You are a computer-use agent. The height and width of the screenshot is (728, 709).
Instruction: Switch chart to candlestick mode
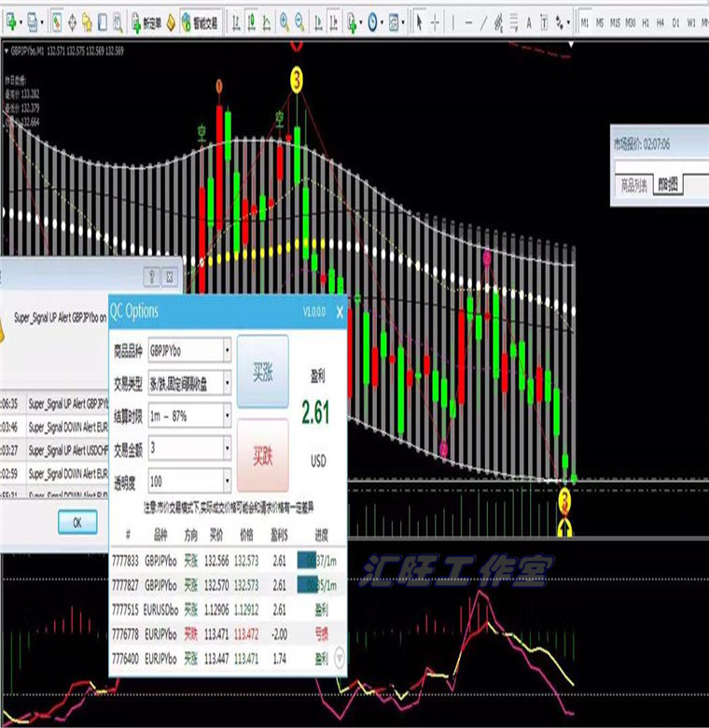251,21
